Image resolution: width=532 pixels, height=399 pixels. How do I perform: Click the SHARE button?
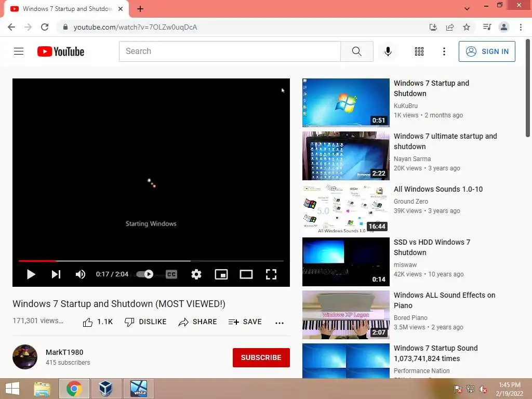click(197, 322)
